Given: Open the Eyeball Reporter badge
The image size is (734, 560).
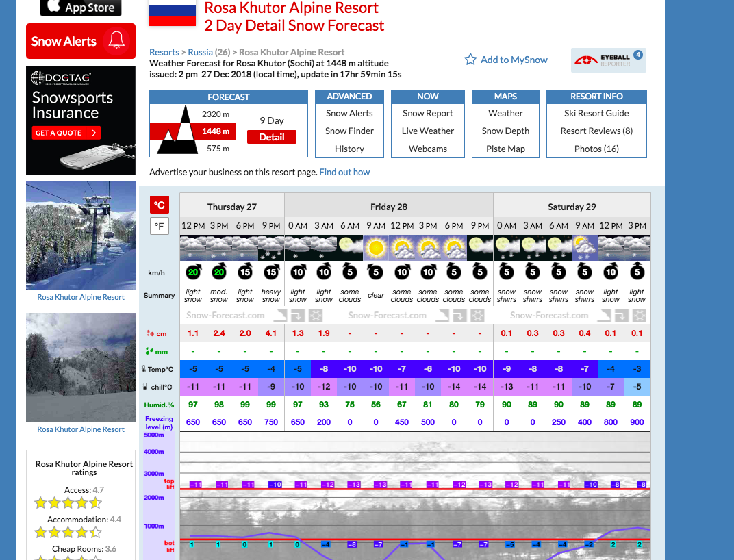Looking at the screenshot, I should pyautogui.click(x=608, y=60).
